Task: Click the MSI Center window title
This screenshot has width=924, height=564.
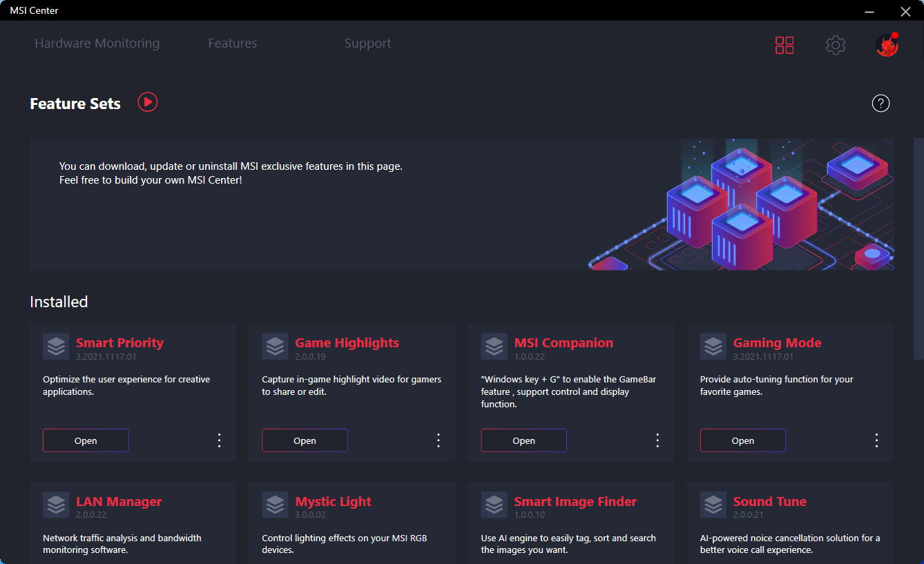Action: (x=34, y=10)
